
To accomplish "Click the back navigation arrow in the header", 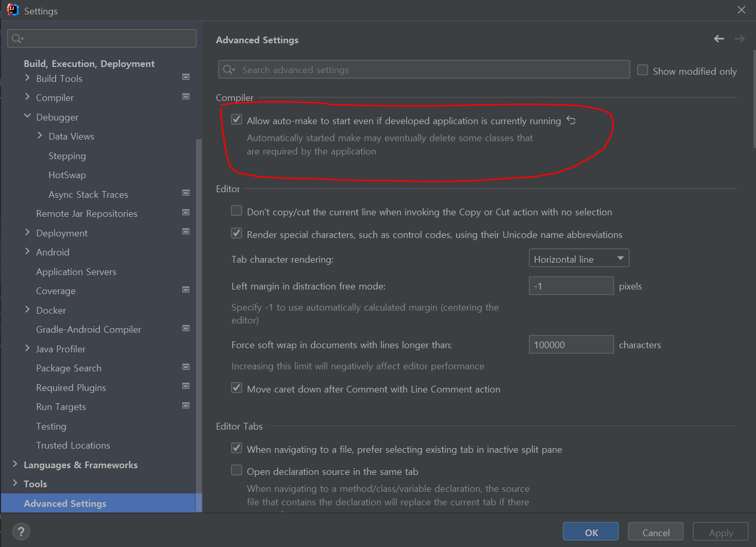I will [719, 39].
